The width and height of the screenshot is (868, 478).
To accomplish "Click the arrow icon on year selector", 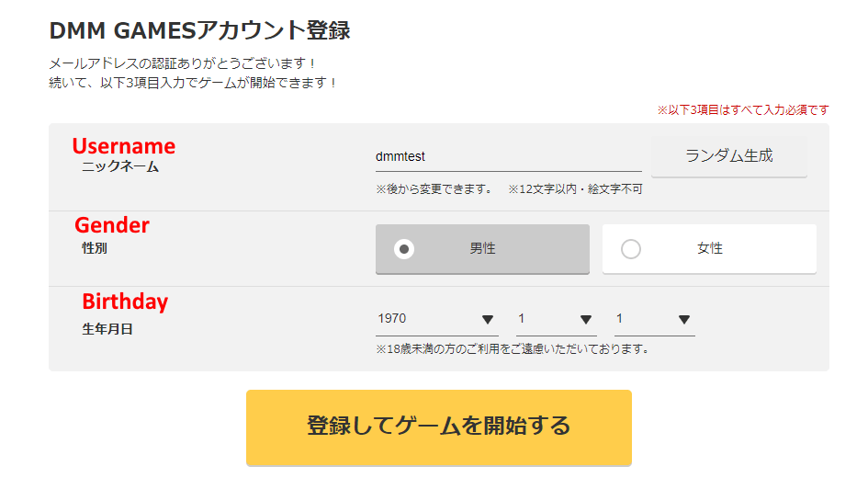I will (488, 320).
